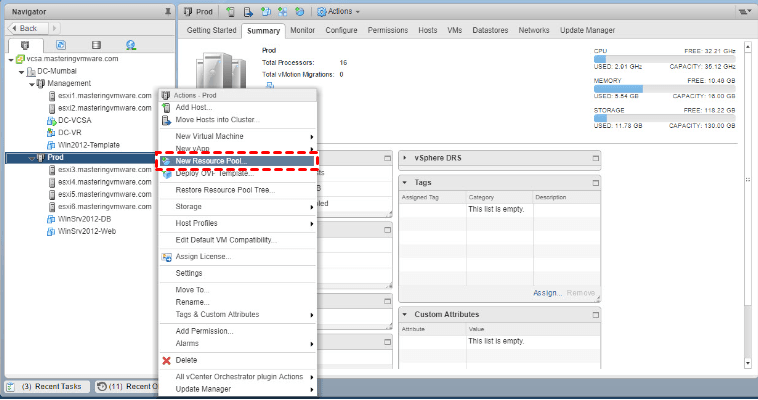Click the Add Host menu icon
Screen dimensions: 758x400
pos(166,107)
